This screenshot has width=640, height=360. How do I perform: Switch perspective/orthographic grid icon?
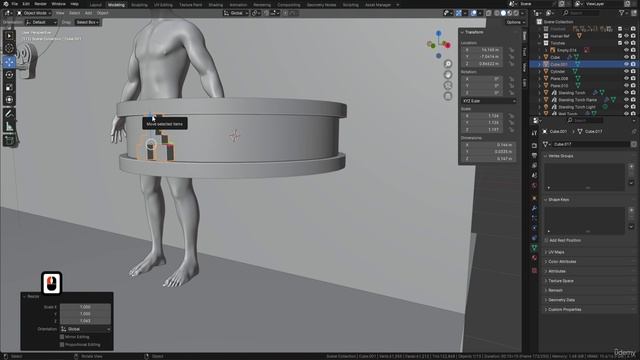pyautogui.click(x=448, y=96)
